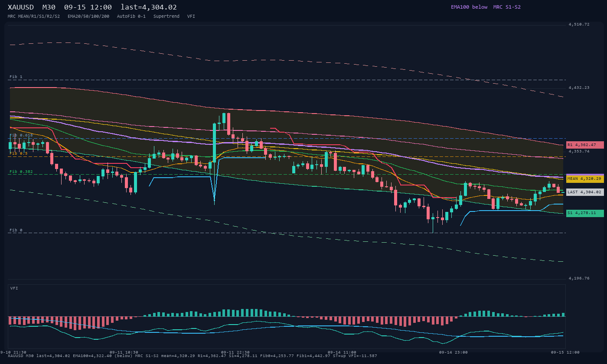This screenshot has width=607, height=364.
Task: Click the 09-14 11:00 time axis label
Action: click(342, 352)
